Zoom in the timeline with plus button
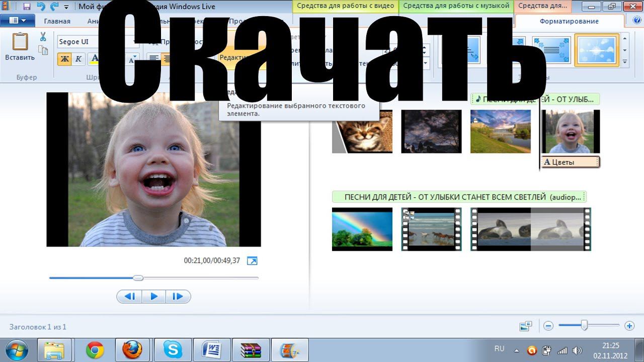 point(629,326)
